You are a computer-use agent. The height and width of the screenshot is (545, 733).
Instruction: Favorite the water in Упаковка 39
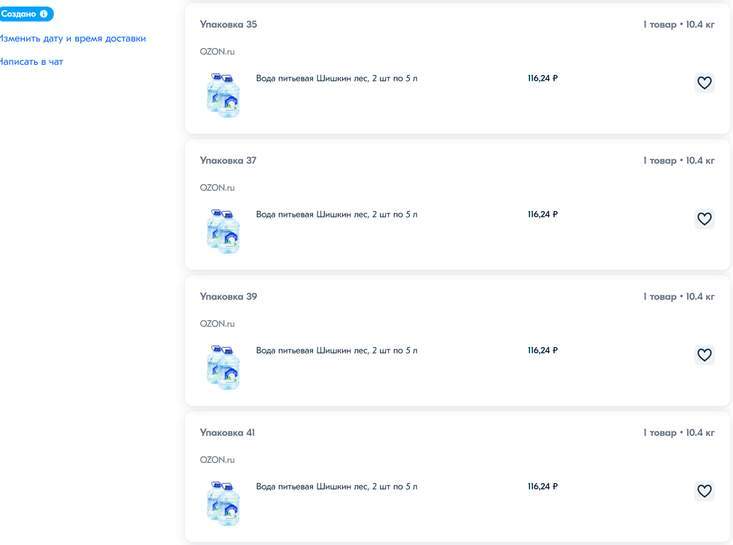point(704,355)
